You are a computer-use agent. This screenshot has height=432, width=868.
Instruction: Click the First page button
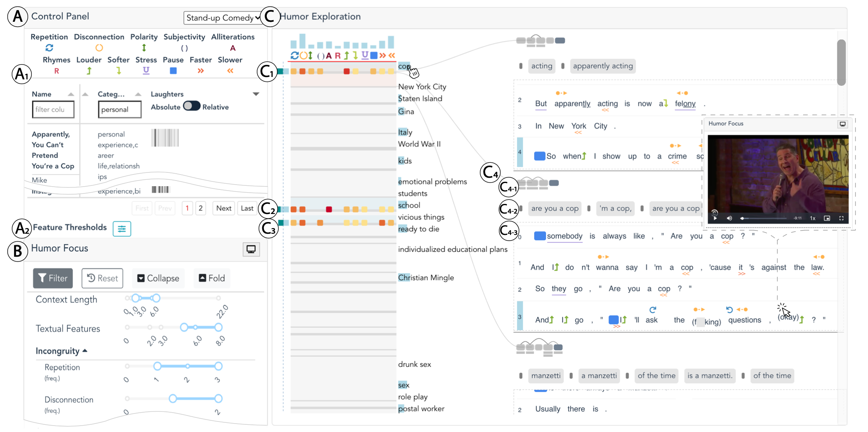tap(142, 208)
